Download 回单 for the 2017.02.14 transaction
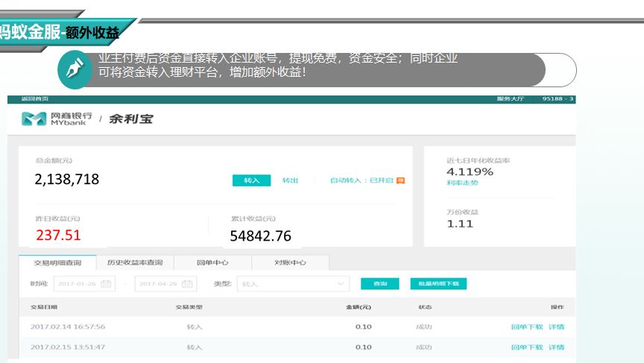 [x=527, y=326]
